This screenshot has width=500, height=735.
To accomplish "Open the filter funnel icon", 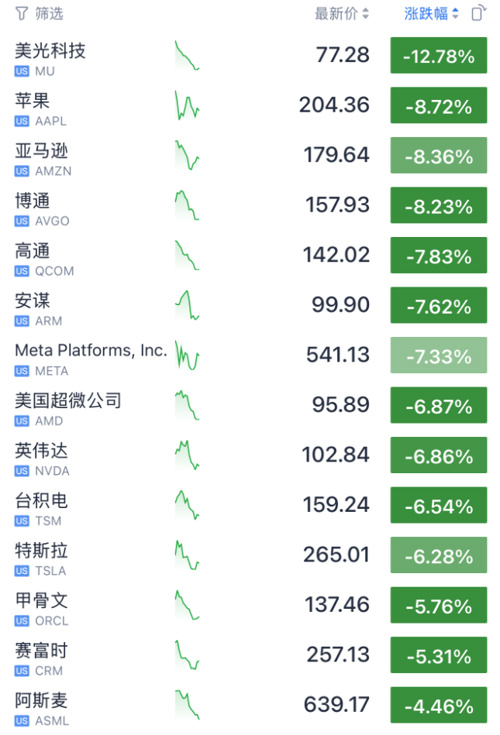I will click(x=22, y=14).
